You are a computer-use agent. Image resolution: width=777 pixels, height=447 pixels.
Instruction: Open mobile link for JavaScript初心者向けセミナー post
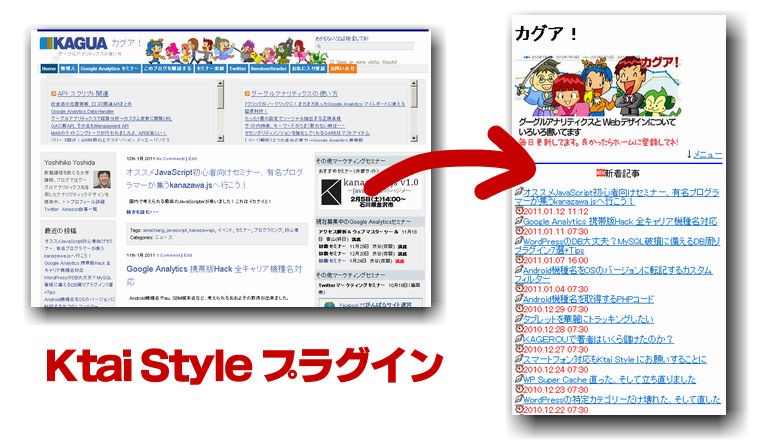617,197
